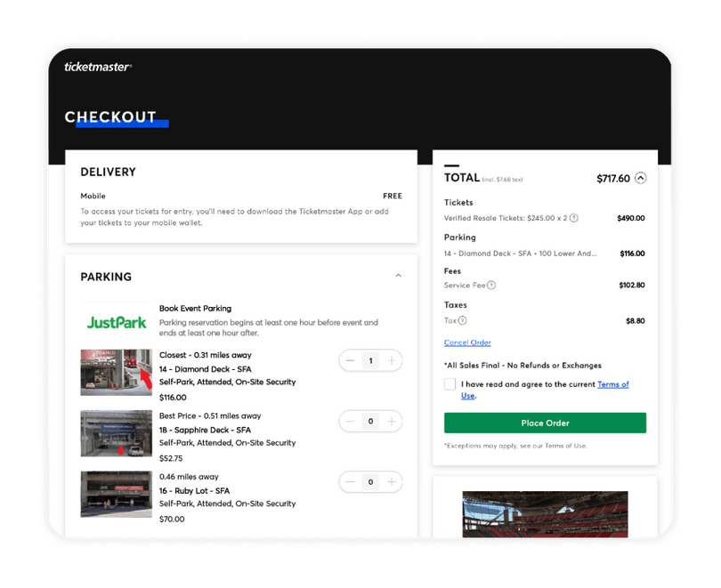Viewport: 721px width, 588px height.
Task: Collapse the Parking section
Action: [398, 277]
